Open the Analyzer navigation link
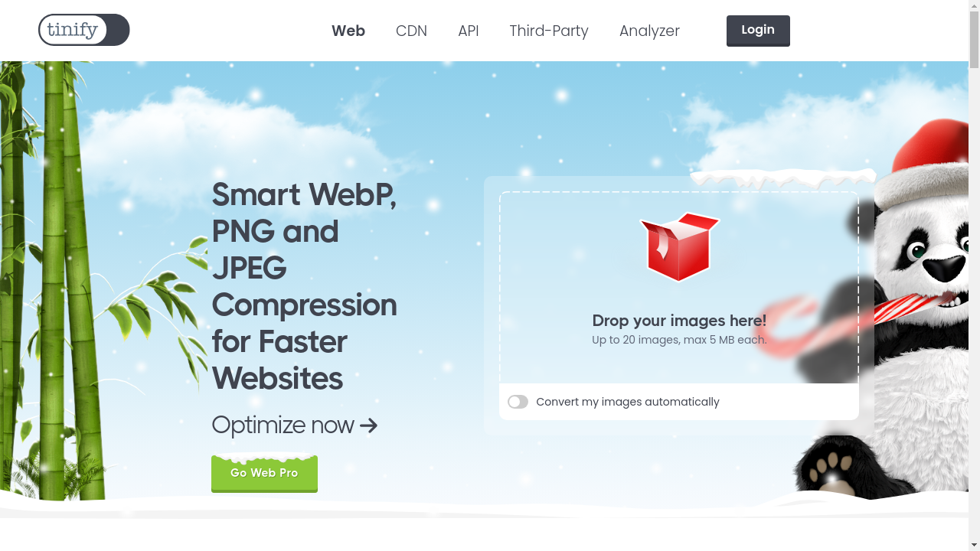Viewport: 980px width, 551px height. pos(649,31)
